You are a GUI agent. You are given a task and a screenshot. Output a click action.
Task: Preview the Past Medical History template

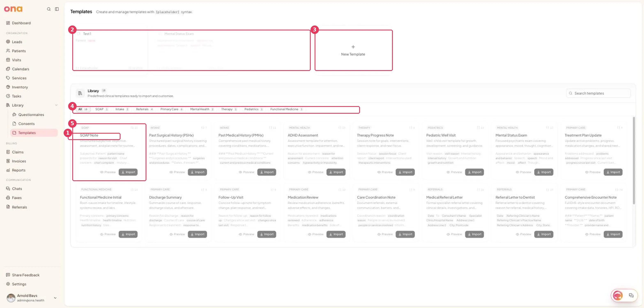pyautogui.click(x=246, y=172)
